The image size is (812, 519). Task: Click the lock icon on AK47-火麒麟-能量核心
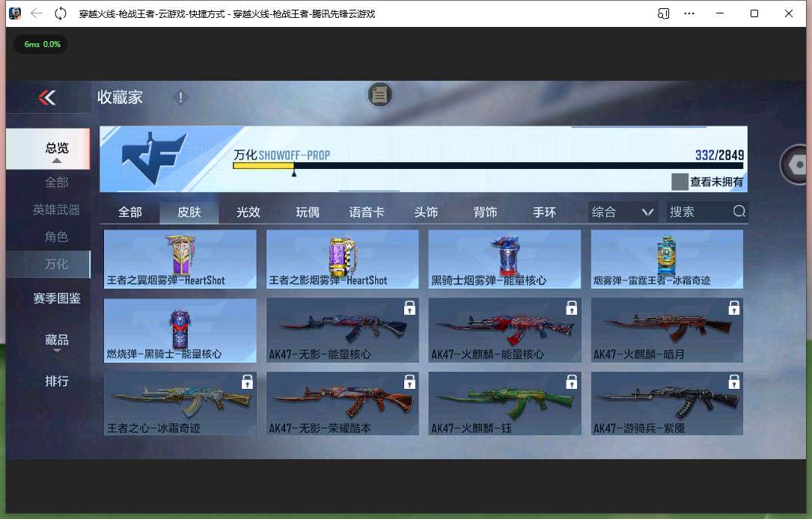pyautogui.click(x=572, y=308)
